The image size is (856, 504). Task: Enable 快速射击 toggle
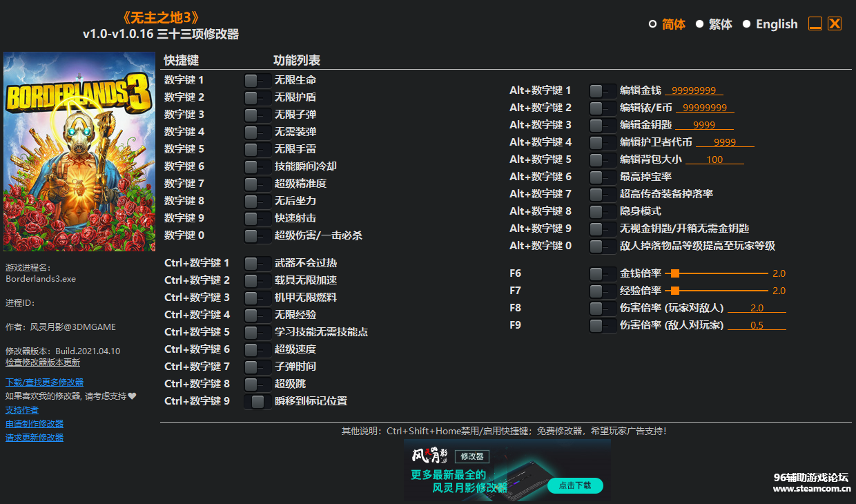(257, 218)
